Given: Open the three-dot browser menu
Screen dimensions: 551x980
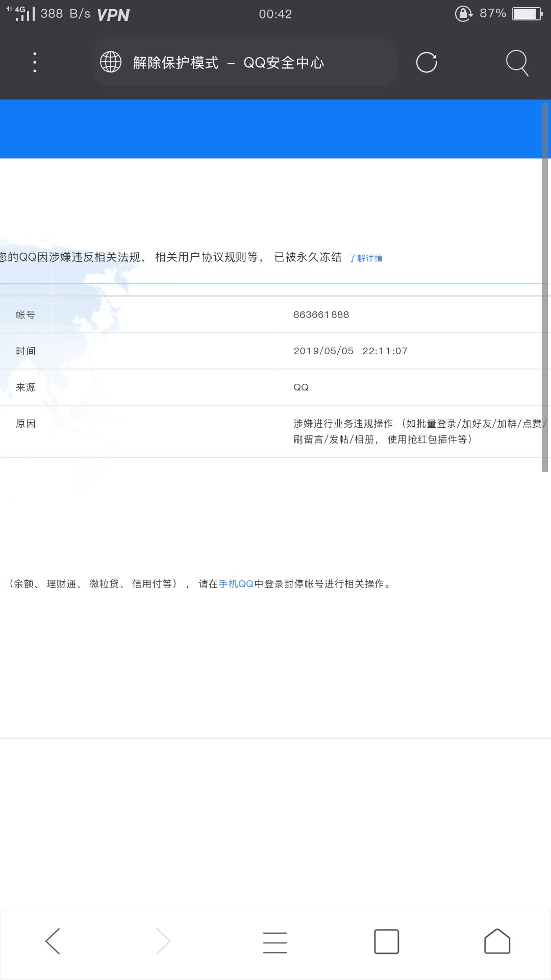Looking at the screenshot, I should (x=35, y=63).
